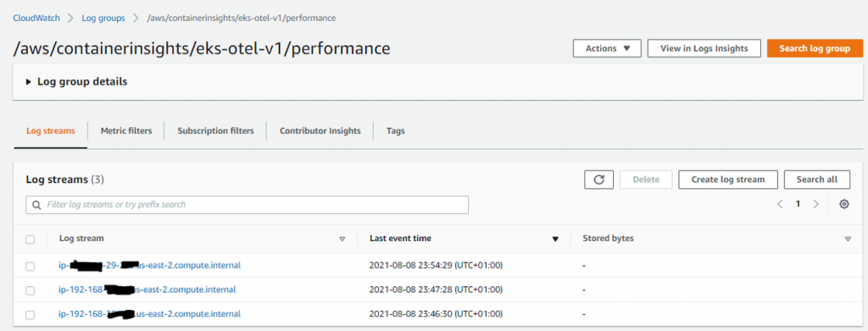Open the Contributor Insights tab

(320, 131)
